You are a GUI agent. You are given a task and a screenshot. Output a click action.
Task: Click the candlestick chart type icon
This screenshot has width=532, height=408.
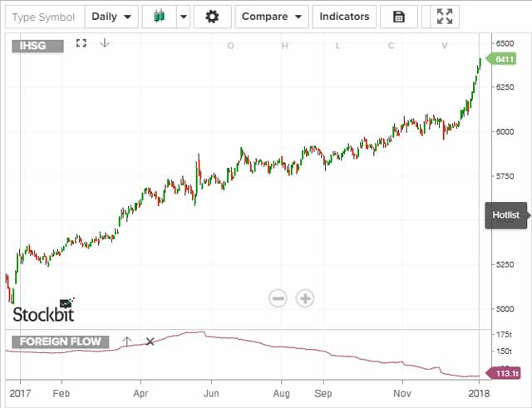159,17
